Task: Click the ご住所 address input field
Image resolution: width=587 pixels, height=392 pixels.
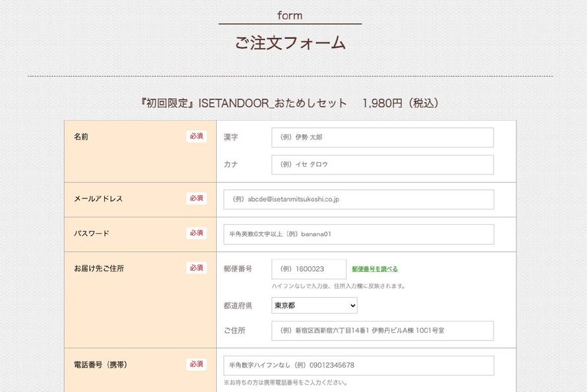Action: 382,331
